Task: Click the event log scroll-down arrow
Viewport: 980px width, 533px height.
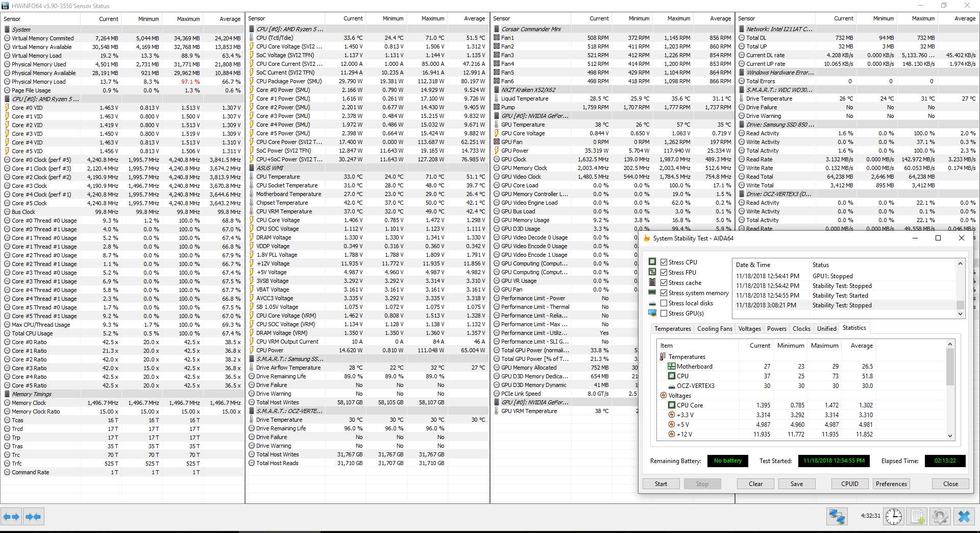Action: pyautogui.click(x=960, y=314)
